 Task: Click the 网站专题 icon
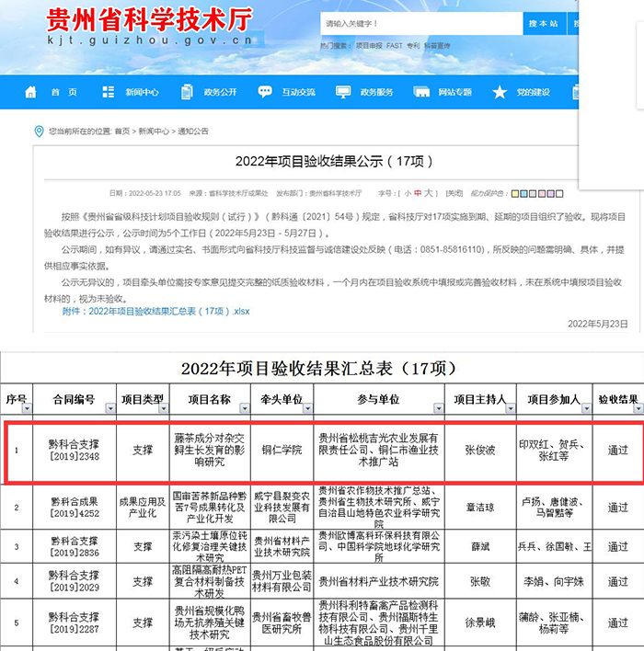coord(421,92)
